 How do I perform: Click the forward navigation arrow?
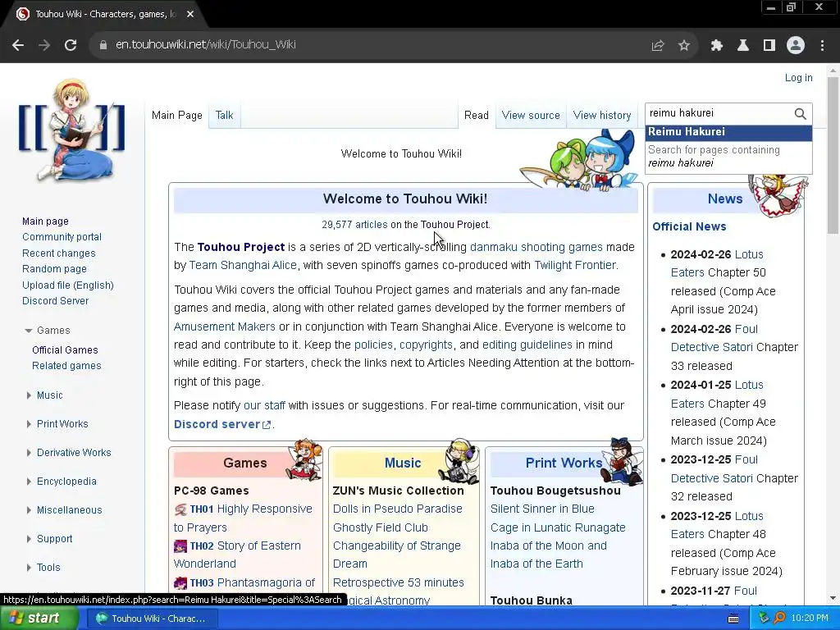pyautogui.click(x=44, y=45)
